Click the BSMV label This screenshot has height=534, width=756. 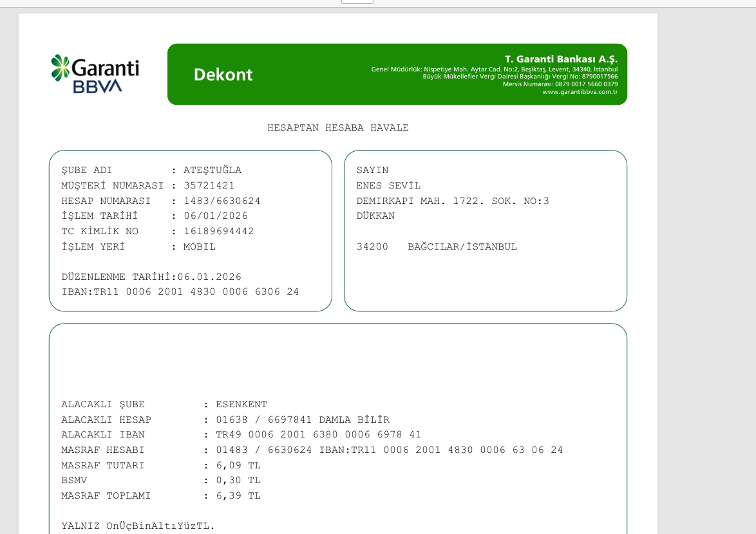(74, 481)
